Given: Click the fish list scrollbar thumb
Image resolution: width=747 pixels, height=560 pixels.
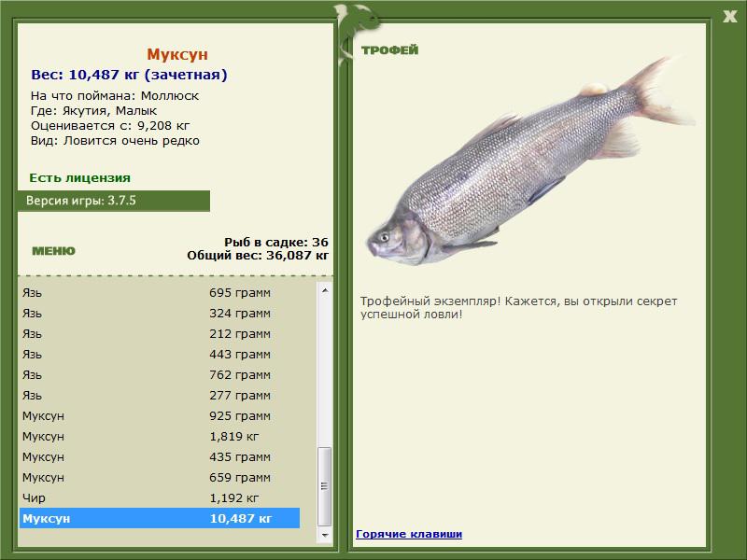Looking at the screenshot, I should pyautogui.click(x=325, y=485).
